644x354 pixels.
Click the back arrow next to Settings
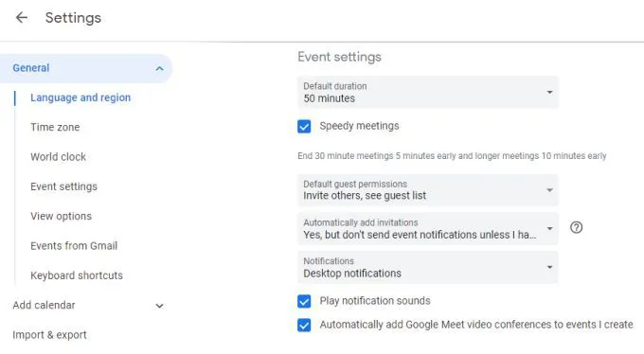22,18
